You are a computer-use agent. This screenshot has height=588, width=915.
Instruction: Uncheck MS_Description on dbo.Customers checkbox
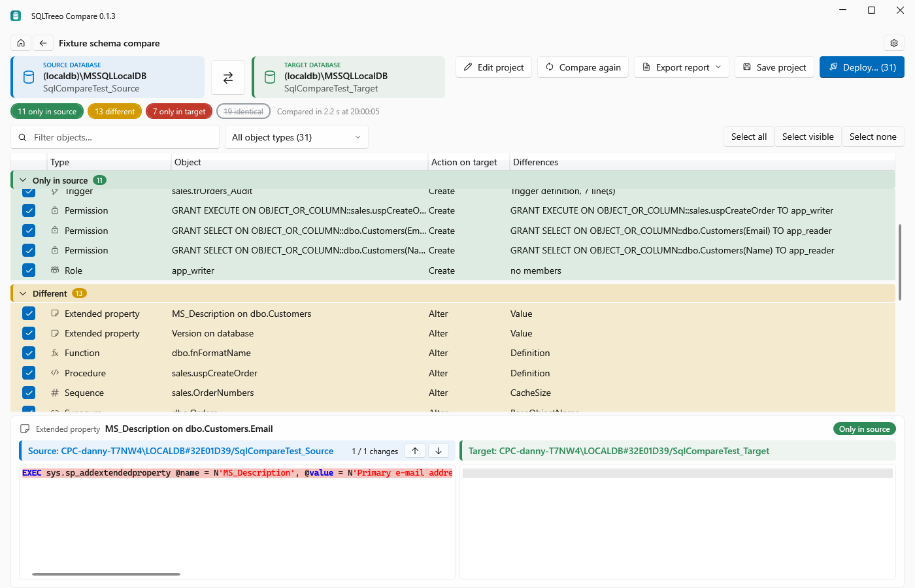29,314
